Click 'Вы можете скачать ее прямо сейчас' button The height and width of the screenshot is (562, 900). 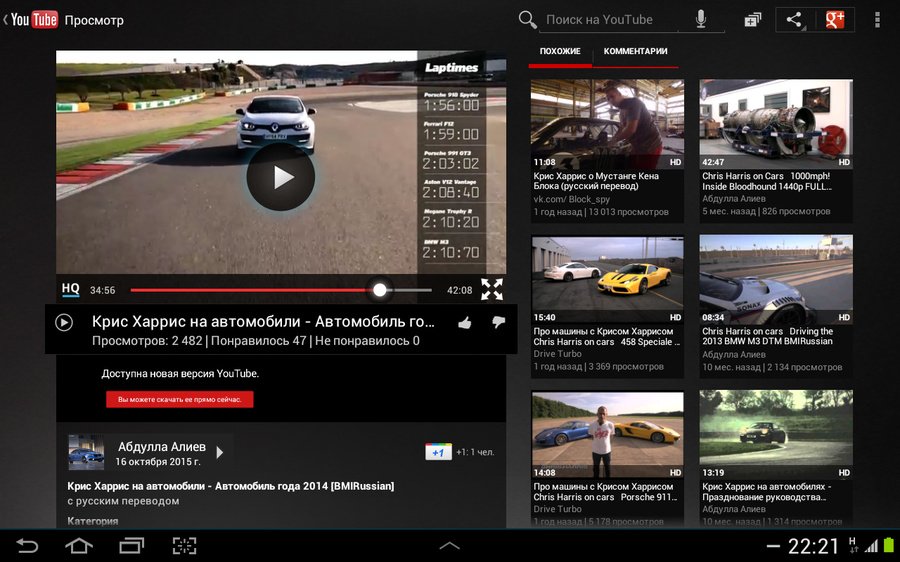pyautogui.click(x=180, y=400)
